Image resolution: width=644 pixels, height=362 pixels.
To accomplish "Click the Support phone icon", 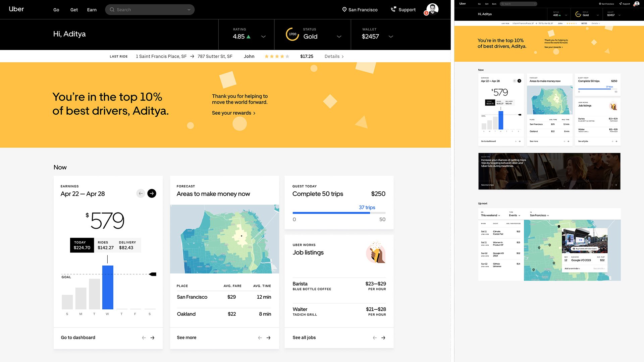I will click(393, 9).
